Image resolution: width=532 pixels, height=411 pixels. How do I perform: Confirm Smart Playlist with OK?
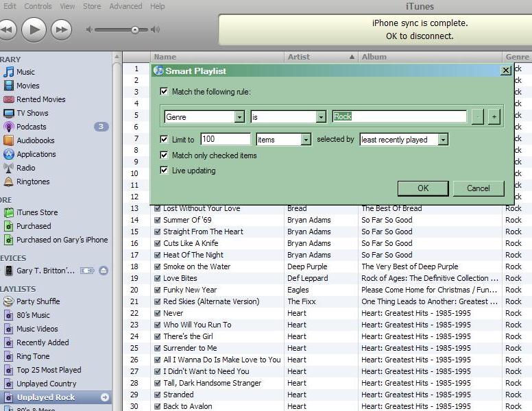tap(423, 188)
